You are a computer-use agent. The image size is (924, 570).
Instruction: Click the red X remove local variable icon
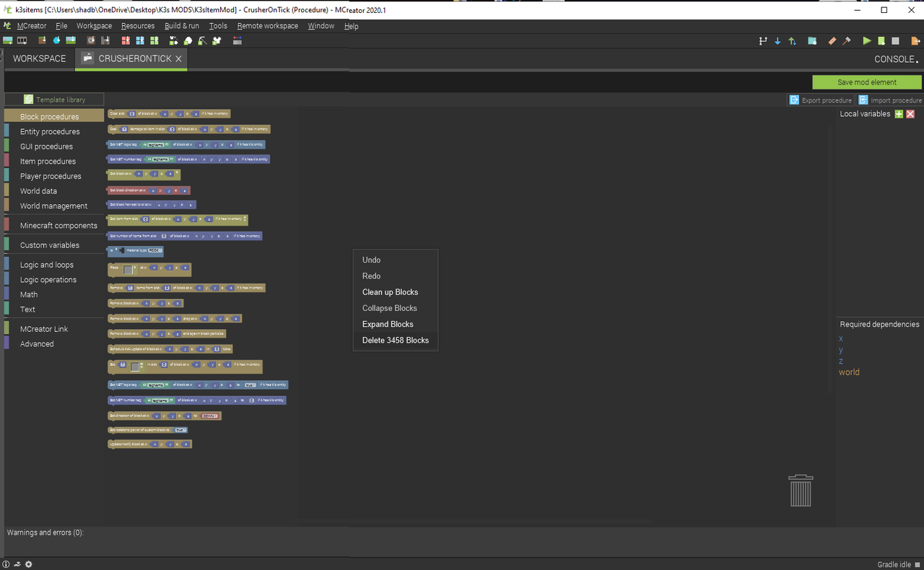[910, 114]
